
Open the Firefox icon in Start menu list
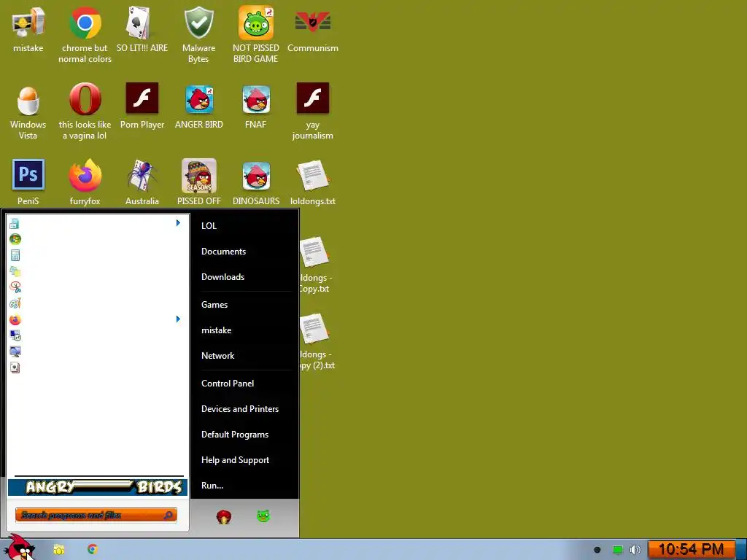(x=15, y=319)
